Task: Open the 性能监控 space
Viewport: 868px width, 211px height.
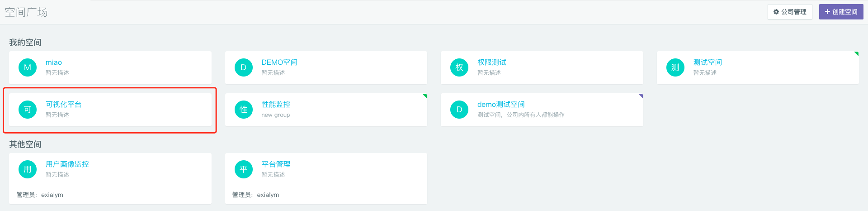Action: click(x=276, y=105)
